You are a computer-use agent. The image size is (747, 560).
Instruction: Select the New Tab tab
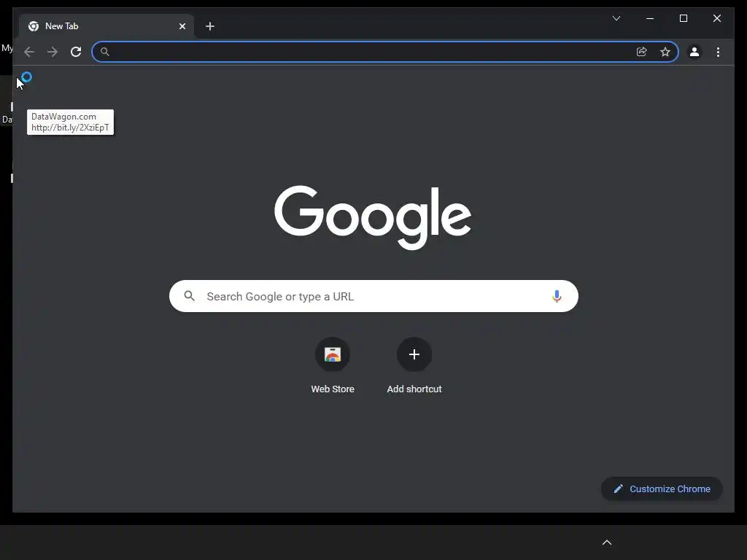pyautogui.click(x=107, y=26)
